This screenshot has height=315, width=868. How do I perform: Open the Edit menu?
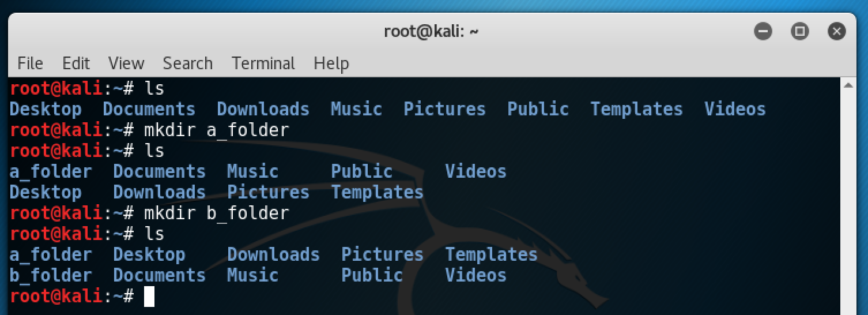(x=76, y=63)
